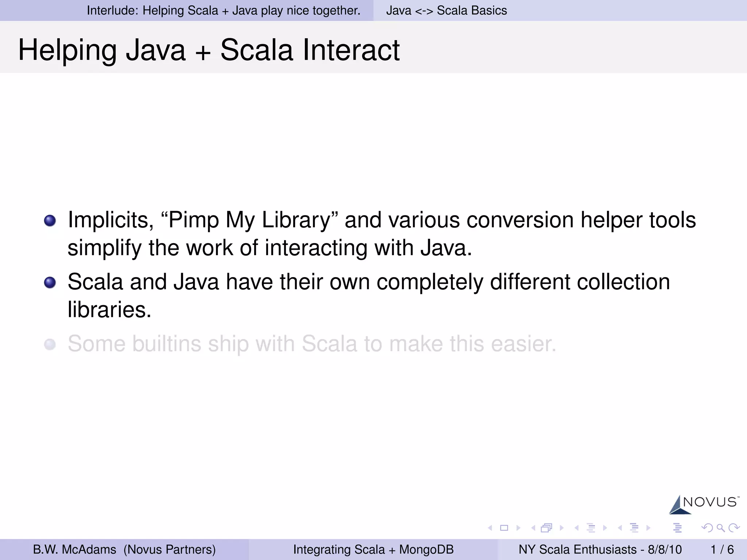747x560 pixels.
Task: Go to the next frame arrow
Action: (x=562, y=528)
